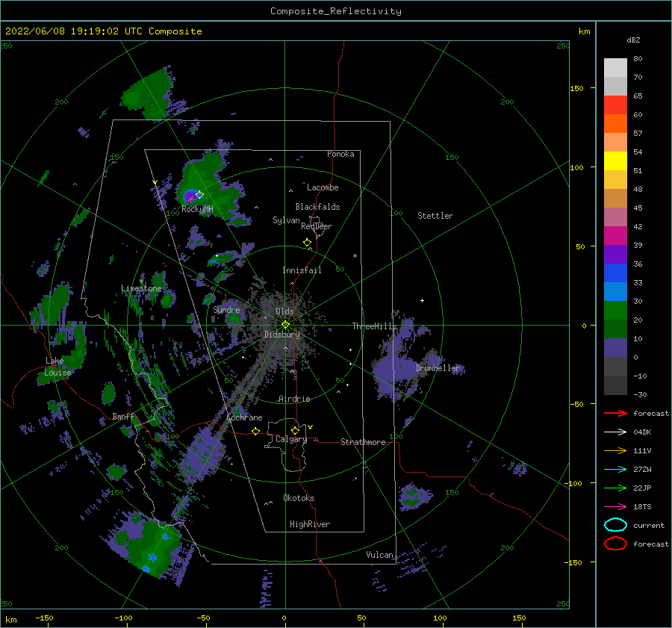Select the magenta 42-39 dBZ color swatch
672x628 pixels.
[615, 236]
